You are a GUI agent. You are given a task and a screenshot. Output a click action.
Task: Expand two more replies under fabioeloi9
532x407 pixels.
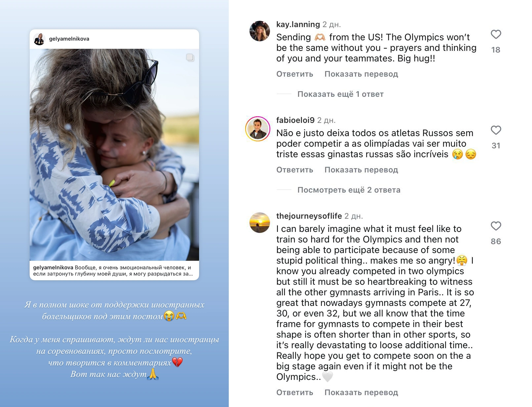click(x=349, y=190)
